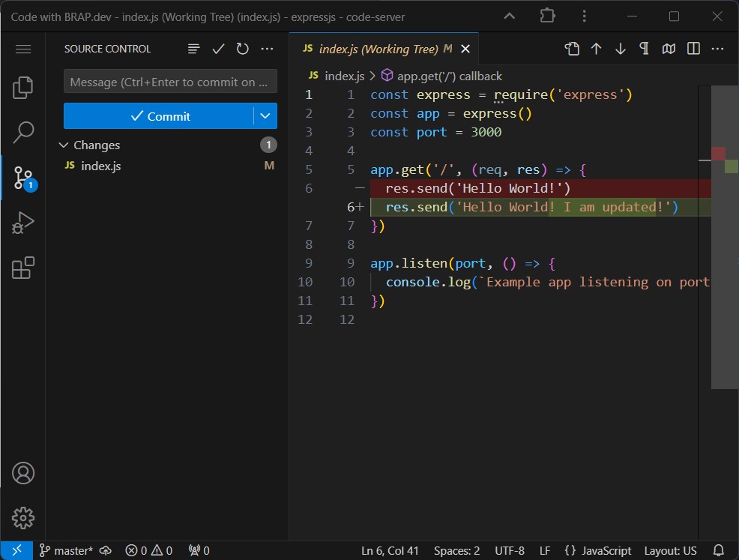
Task: Open breadcrumb app.get('/') callback dropdown
Action: click(442, 76)
